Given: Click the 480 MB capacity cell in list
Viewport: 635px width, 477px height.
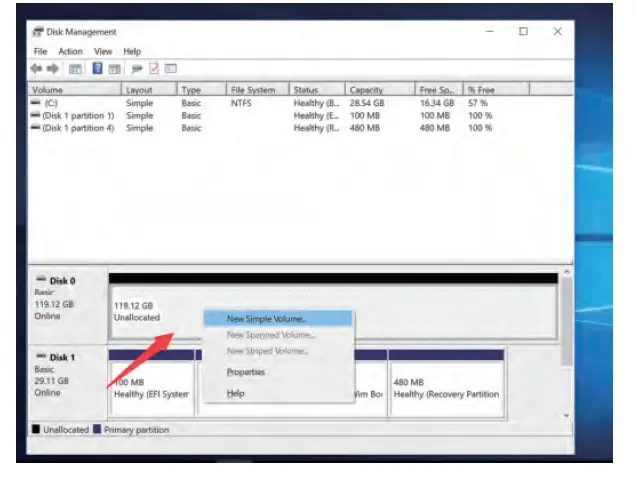Looking at the screenshot, I should coord(365,128).
